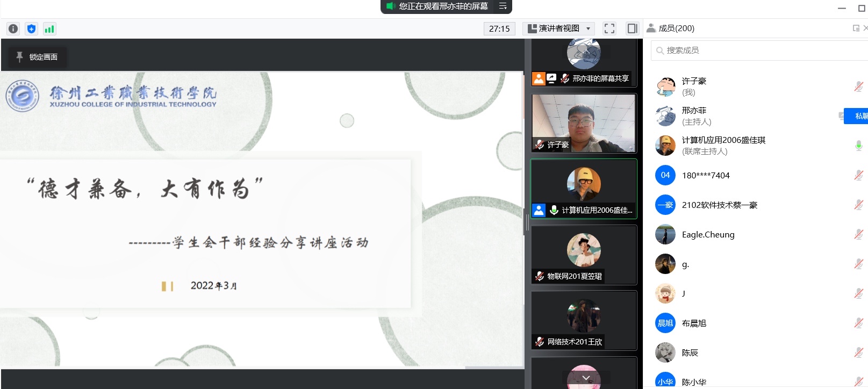Click the 27:15 meeting timer
Viewport: 868px width, 389px height.
point(499,28)
